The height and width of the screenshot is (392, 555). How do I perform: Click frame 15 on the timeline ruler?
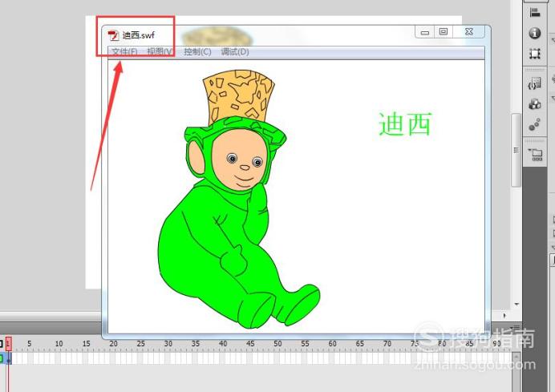pos(87,344)
